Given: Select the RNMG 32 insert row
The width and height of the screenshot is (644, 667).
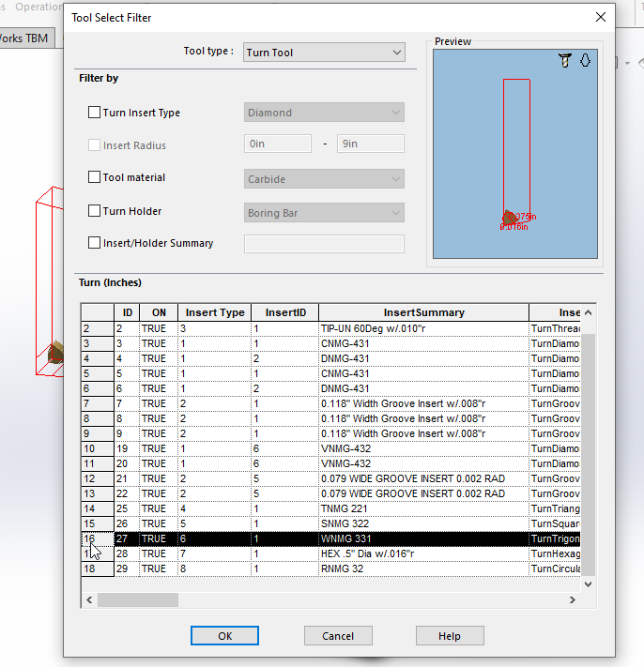Looking at the screenshot, I should (x=330, y=568).
